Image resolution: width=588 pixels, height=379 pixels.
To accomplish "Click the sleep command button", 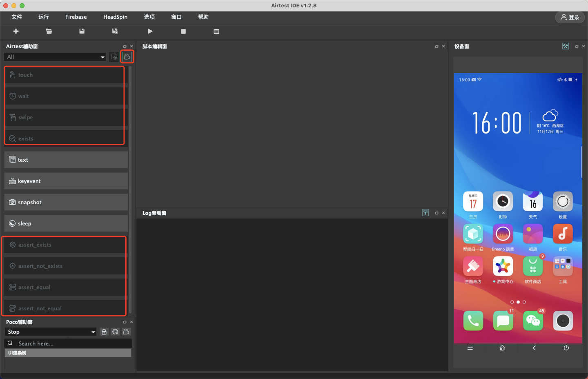I will pos(66,223).
